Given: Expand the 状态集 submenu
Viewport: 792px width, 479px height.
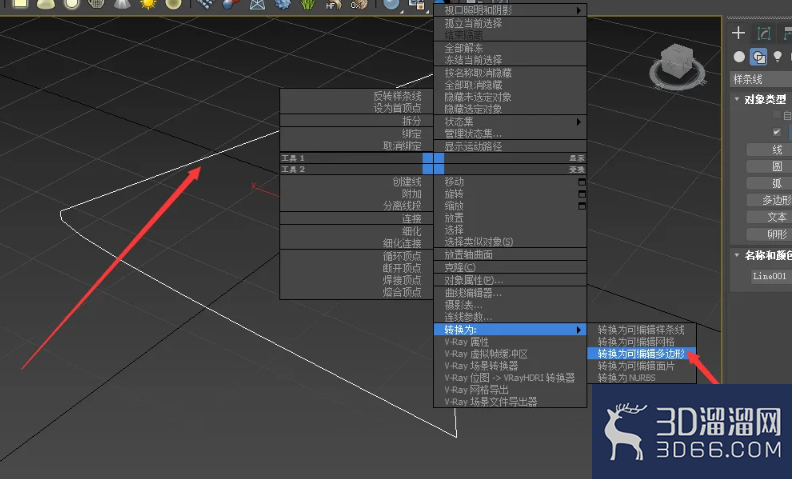Looking at the screenshot, I should [510, 122].
